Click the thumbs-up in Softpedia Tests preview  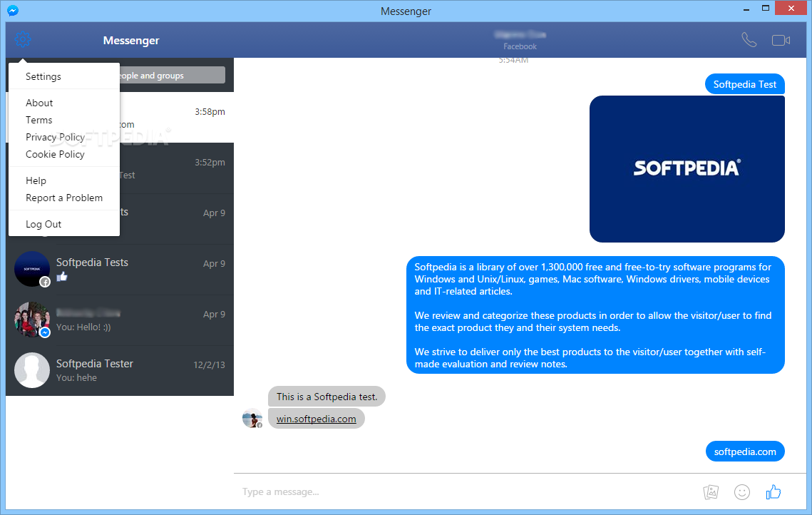62,277
